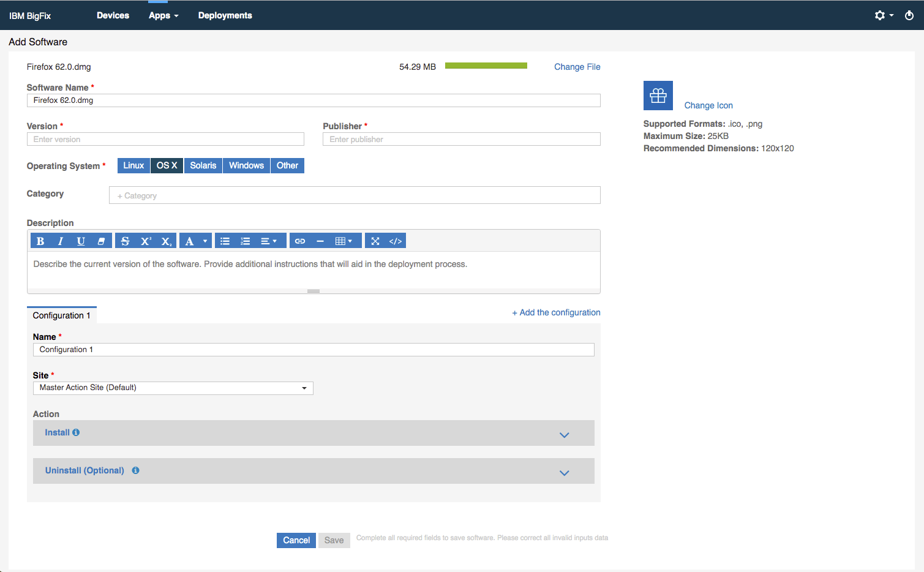Viewport: 924px width, 572px height.
Task: Select Windows operating system
Action: 246,165
